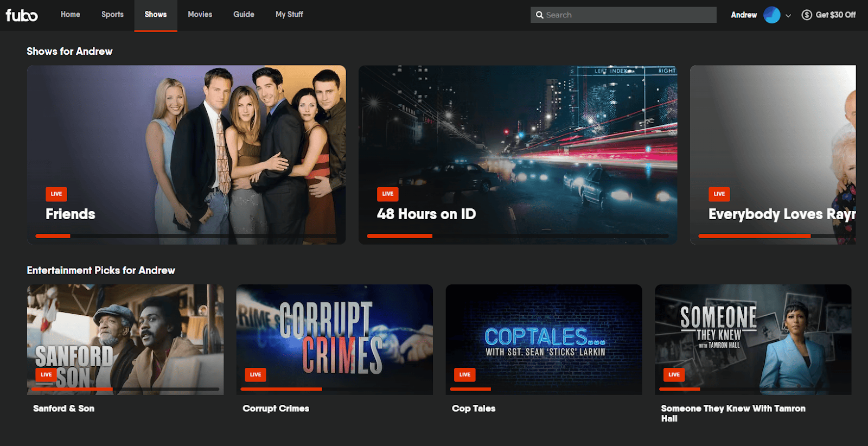868x446 pixels.
Task: Open the Cop Tales thumbnail image
Action: (544, 340)
